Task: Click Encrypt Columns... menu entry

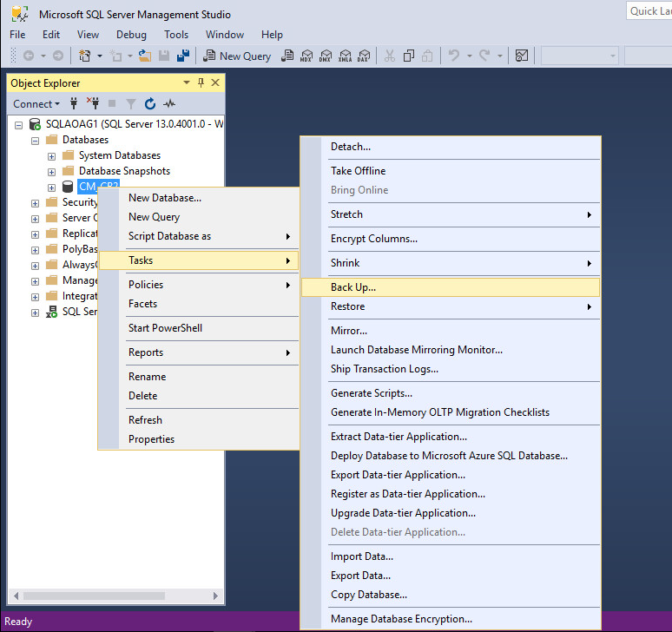Action: point(451,238)
